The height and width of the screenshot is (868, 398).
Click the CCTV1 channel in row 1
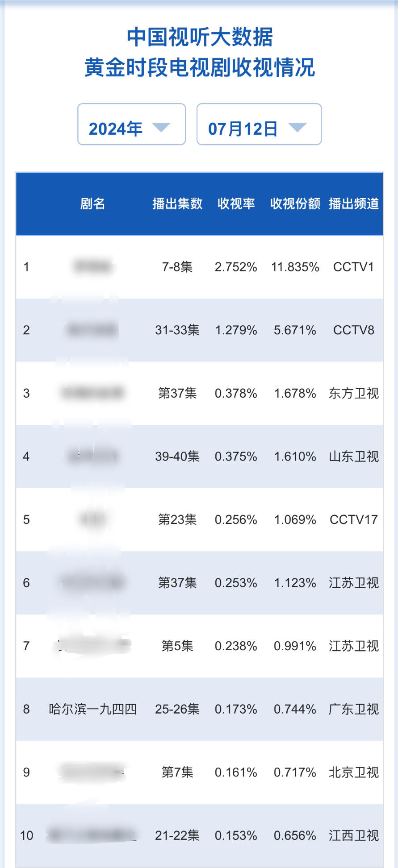pos(354,267)
